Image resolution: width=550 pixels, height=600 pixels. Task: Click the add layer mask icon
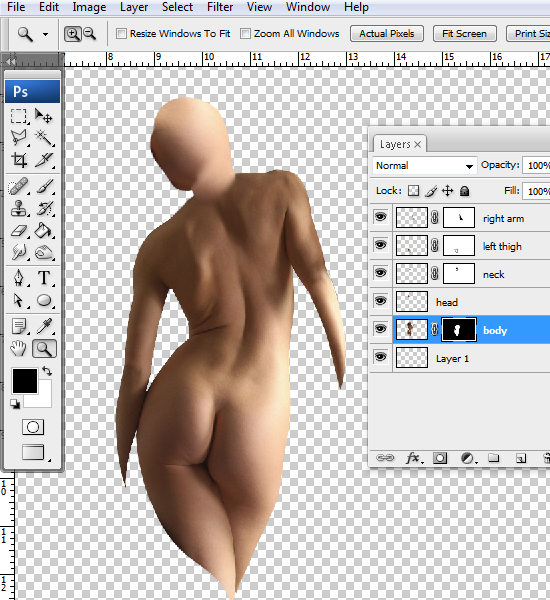pyautogui.click(x=440, y=458)
